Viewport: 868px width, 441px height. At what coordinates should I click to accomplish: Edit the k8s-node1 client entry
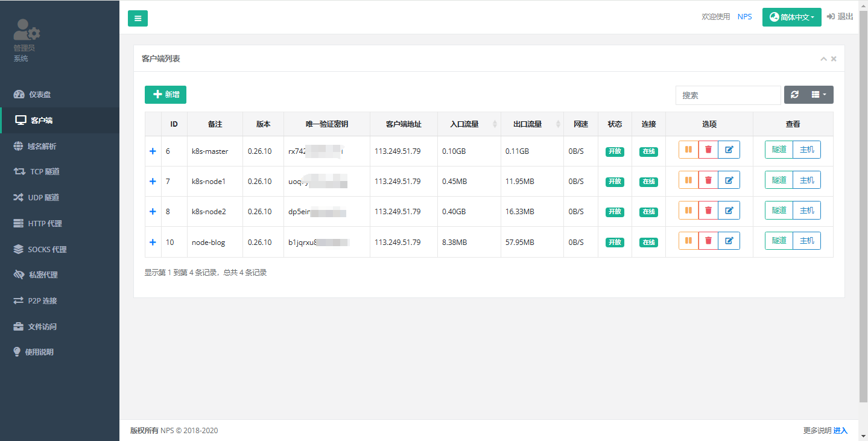tap(729, 180)
